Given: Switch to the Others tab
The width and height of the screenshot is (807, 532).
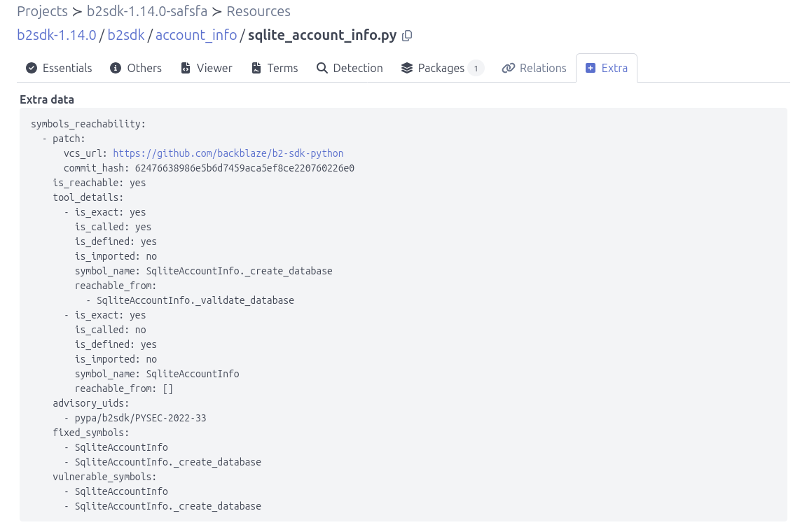Looking at the screenshot, I should click(x=136, y=68).
